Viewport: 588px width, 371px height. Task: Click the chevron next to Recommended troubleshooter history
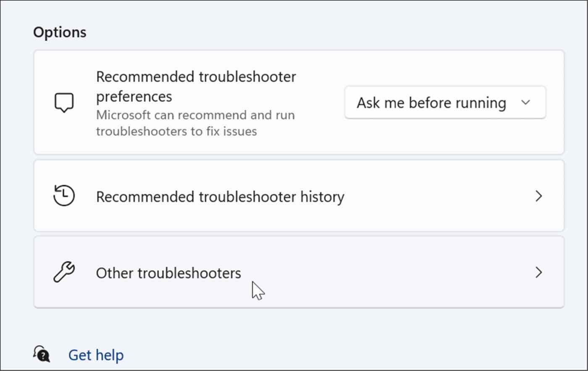[x=538, y=196]
